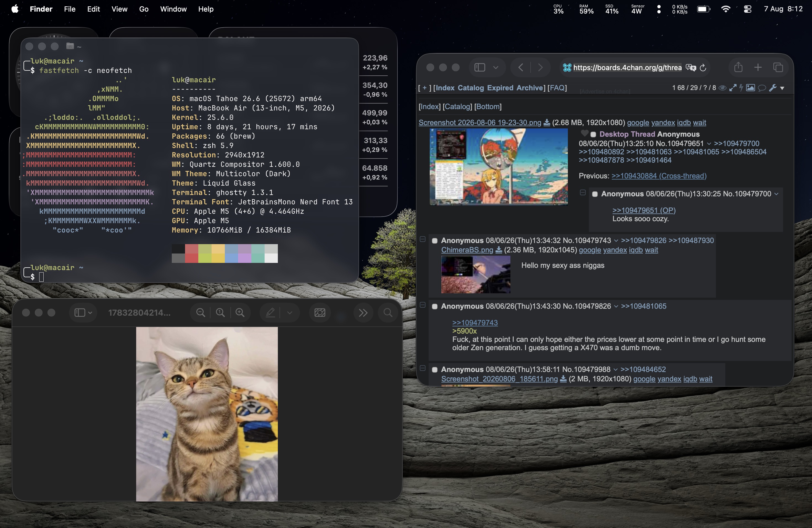
Task: Click the Translate icon in Safari address bar
Action: coord(690,68)
